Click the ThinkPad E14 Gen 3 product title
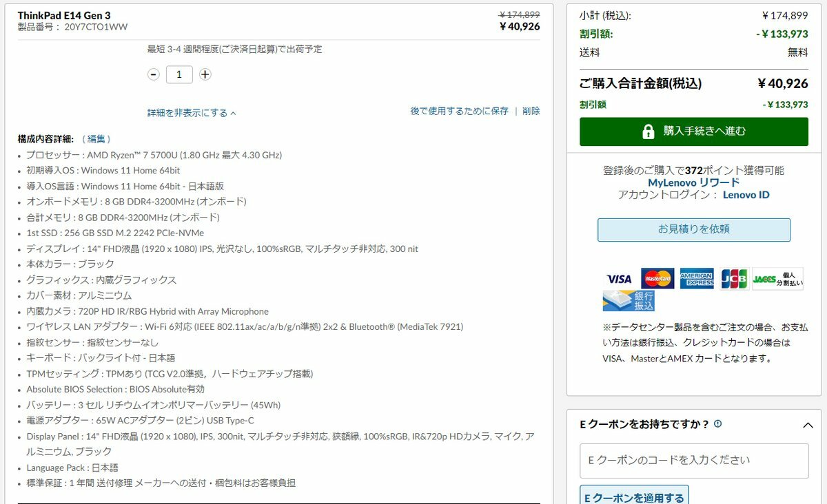 click(x=64, y=15)
